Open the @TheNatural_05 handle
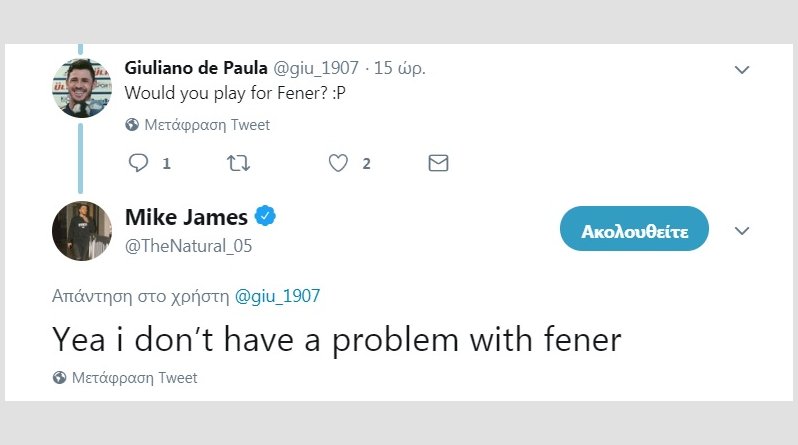 click(188, 246)
